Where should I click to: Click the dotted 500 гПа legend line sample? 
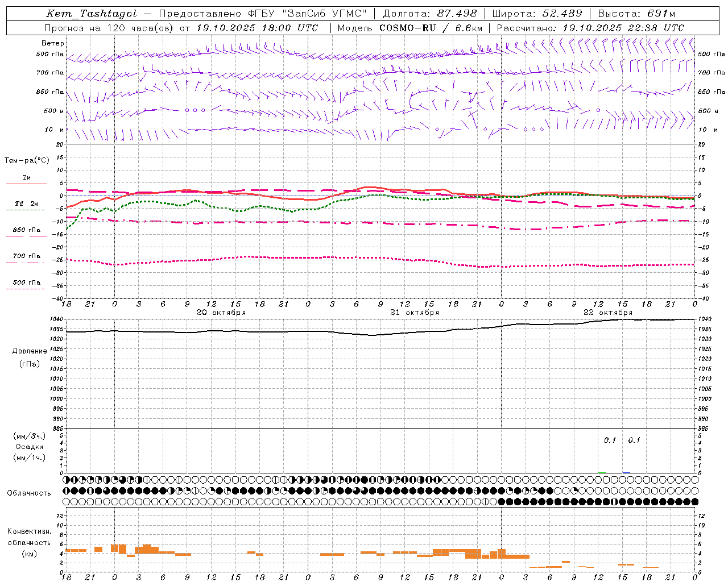tap(25, 289)
